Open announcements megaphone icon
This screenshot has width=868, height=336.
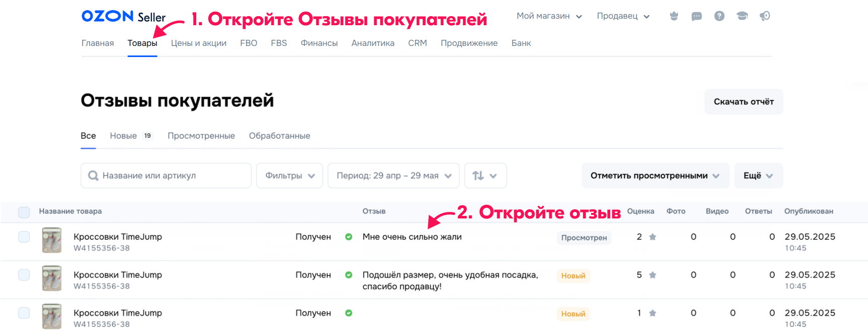coord(765,16)
